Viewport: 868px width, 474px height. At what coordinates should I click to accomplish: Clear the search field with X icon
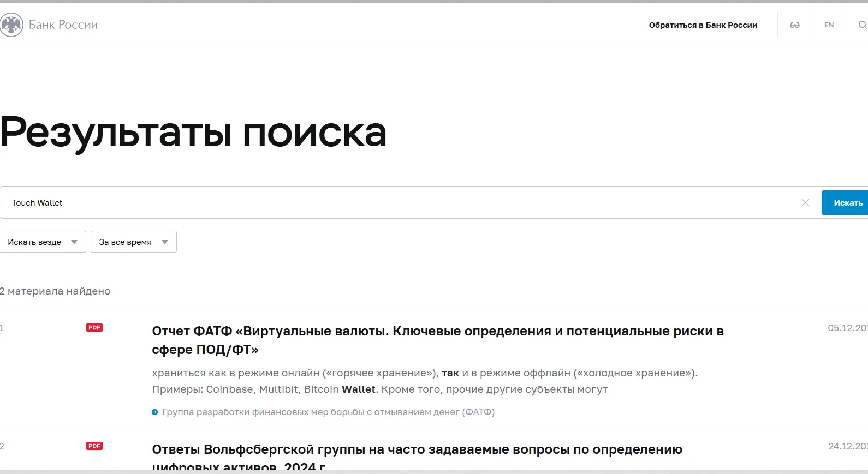(x=805, y=203)
